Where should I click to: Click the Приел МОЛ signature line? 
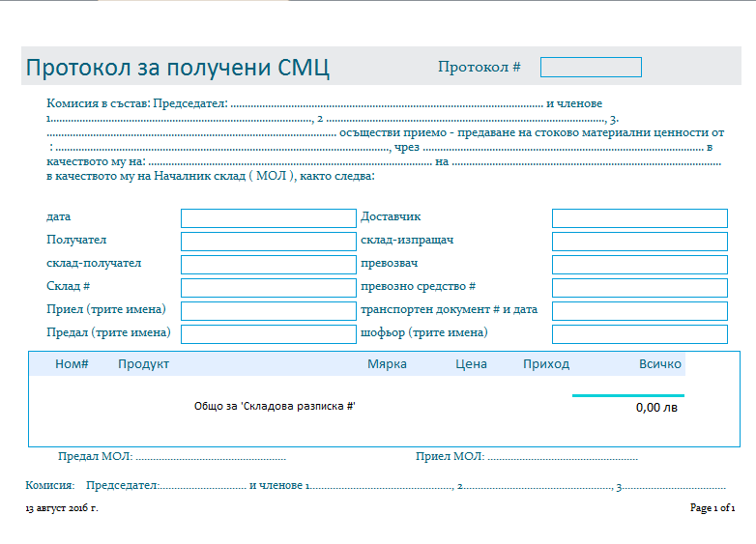527,456
